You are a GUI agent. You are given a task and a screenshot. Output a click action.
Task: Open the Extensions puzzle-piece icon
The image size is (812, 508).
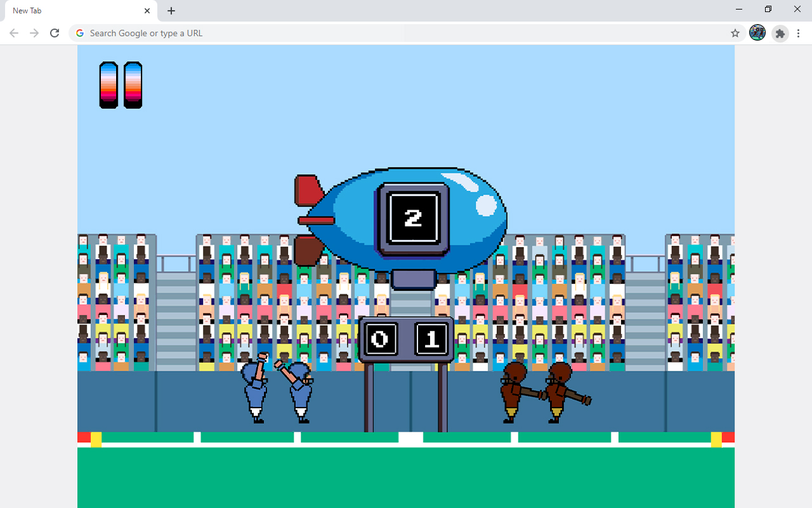click(x=780, y=33)
